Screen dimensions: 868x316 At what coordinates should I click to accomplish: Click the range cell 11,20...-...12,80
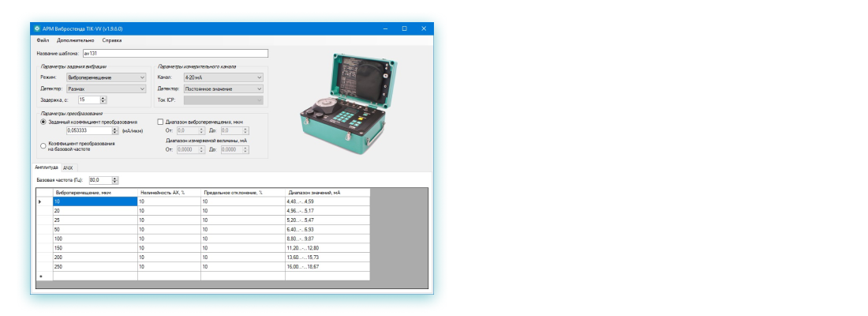(327, 248)
